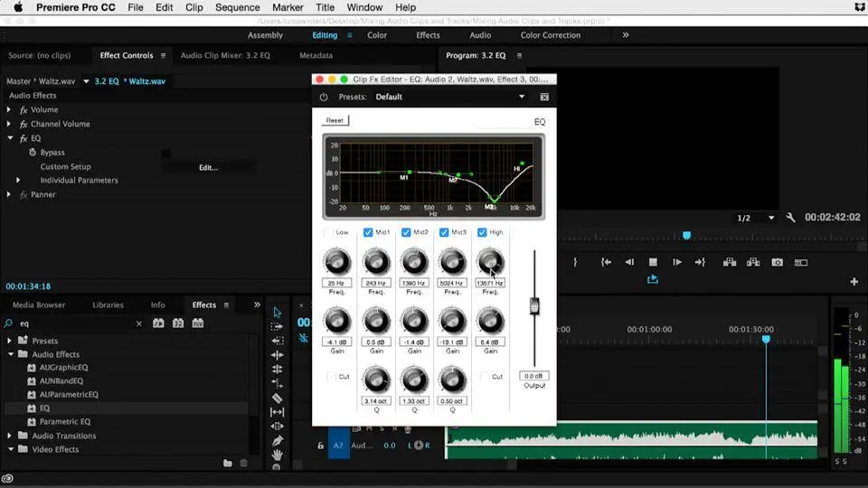Open the Metadata tab
Screen dimensions: 868x488
(316, 55)
